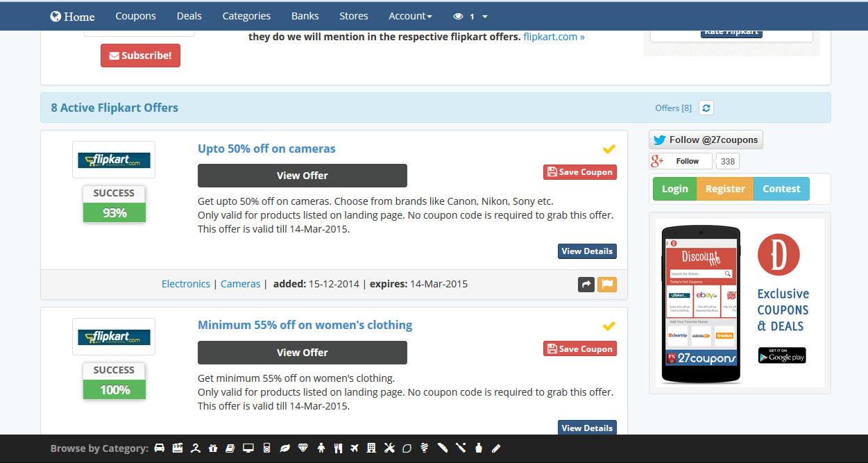Screen dimensions: 868x463
Task: Open the airplane travel category icon
Action: pyautogui.click(x=355, y=448)
